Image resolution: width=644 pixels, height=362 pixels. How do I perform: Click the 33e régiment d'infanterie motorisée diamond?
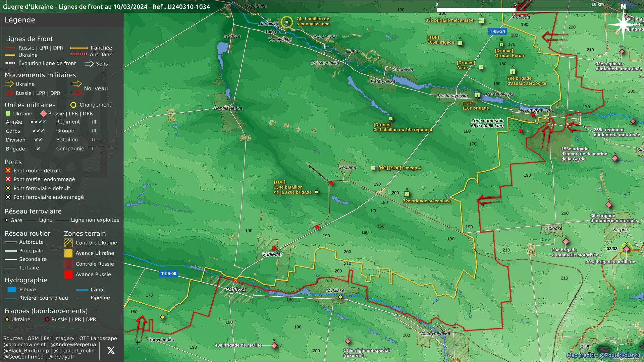622,52
